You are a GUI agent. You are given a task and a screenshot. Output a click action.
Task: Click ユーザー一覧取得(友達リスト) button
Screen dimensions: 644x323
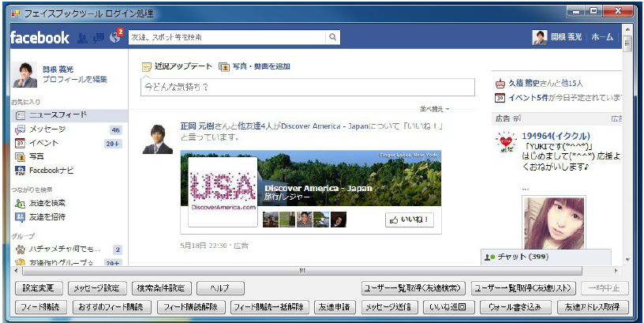(x=524, y=288)
